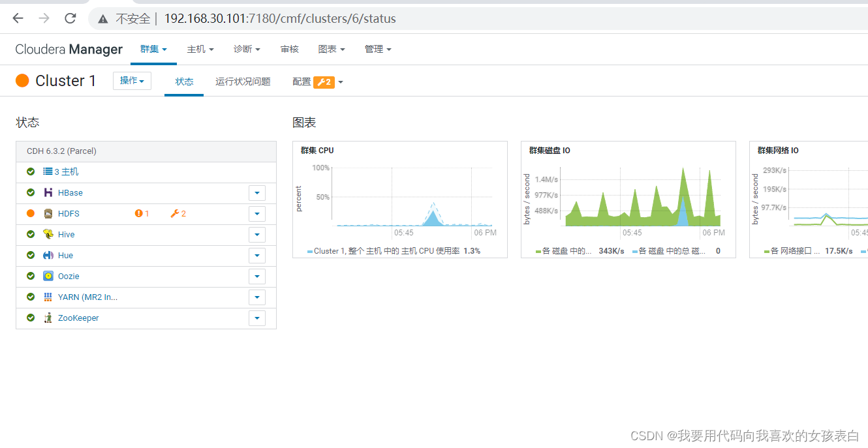Click the browser address bar URL

[279, 19]
